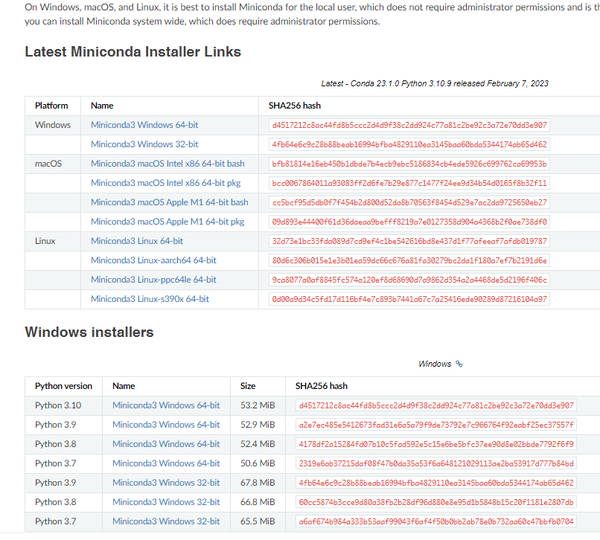600x540 pixels.
Task: Open Miniconda3 Windows 64-bit link in 50.6 MiB row
Action: [166, 463]
